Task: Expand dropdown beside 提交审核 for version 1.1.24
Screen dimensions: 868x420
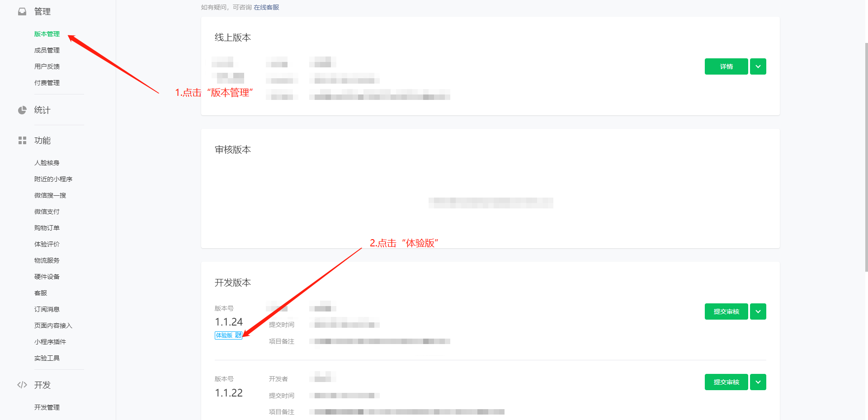Action: coord(758,311)
